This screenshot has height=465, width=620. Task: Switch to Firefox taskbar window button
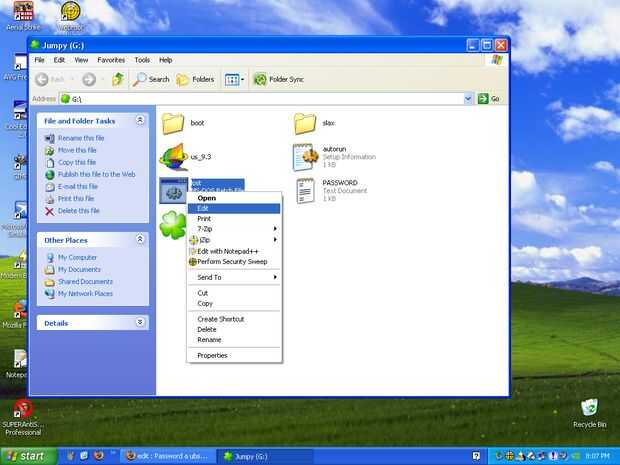coord(168,457)
